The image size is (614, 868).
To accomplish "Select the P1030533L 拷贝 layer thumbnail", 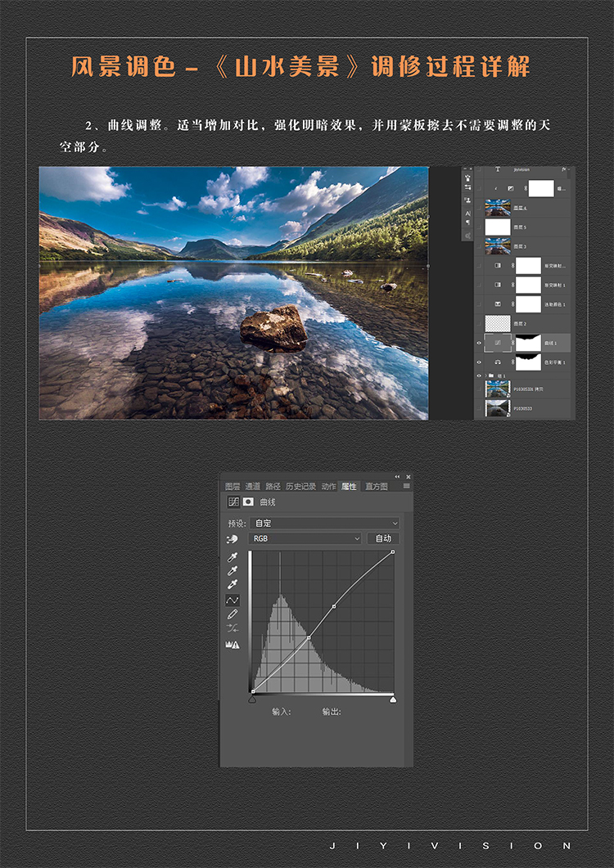I will tap(497, 389).
